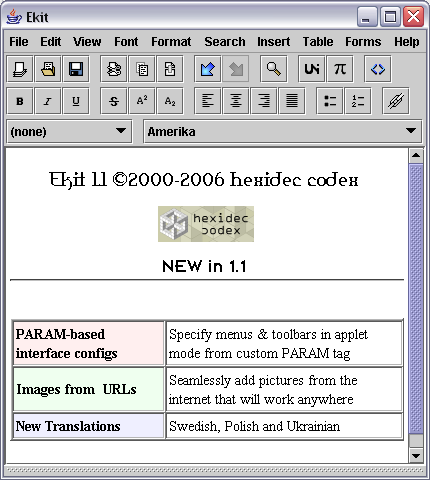The image size is (430, 480).
Task: Open the Table menu
Action: [318, 42]
